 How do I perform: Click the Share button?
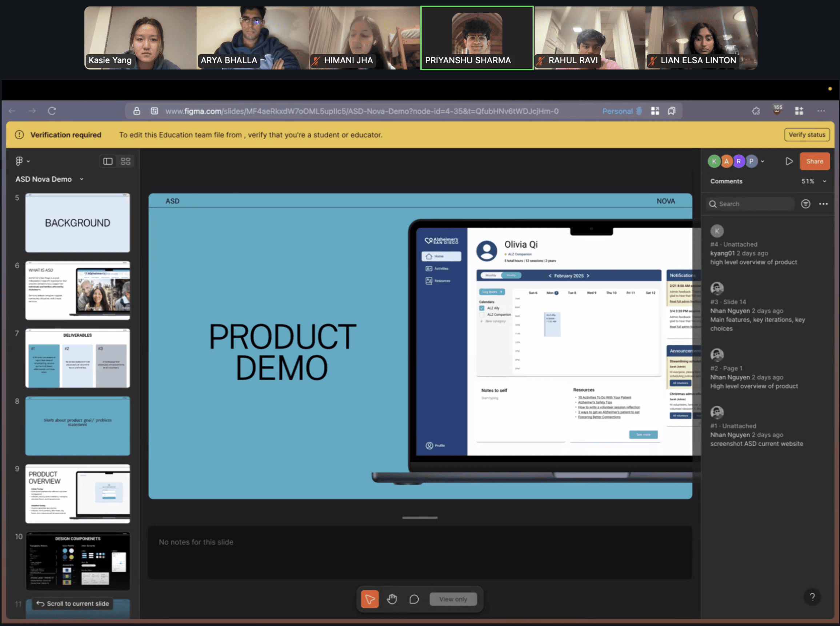[x=814, y=161]
